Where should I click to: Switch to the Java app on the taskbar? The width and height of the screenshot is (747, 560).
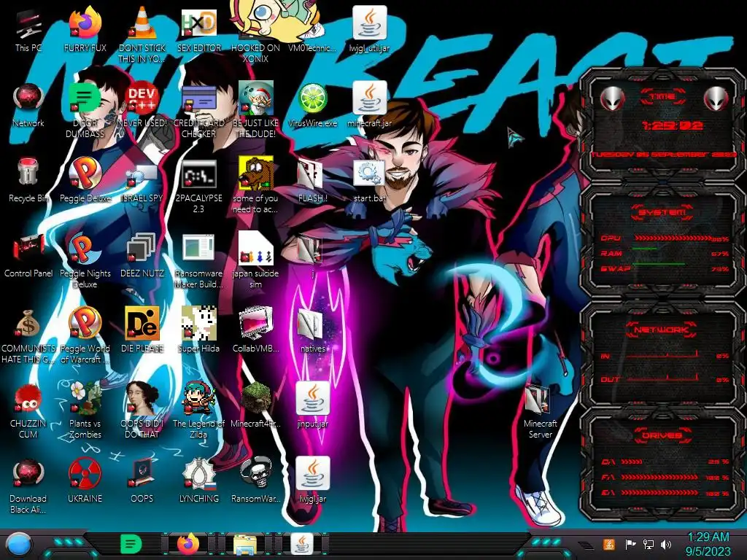pos(301,544)
